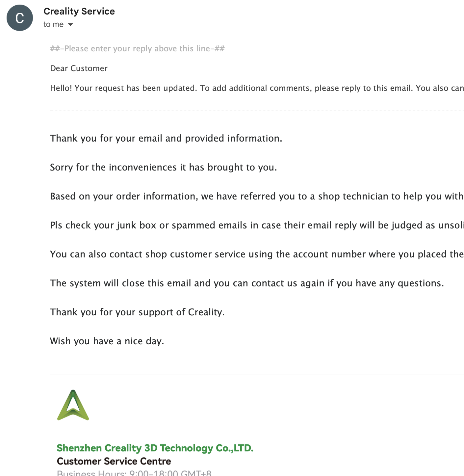Click the "Thank you for your email" line
The height and width of the screenshot is (476, 464).
point(166,138)
